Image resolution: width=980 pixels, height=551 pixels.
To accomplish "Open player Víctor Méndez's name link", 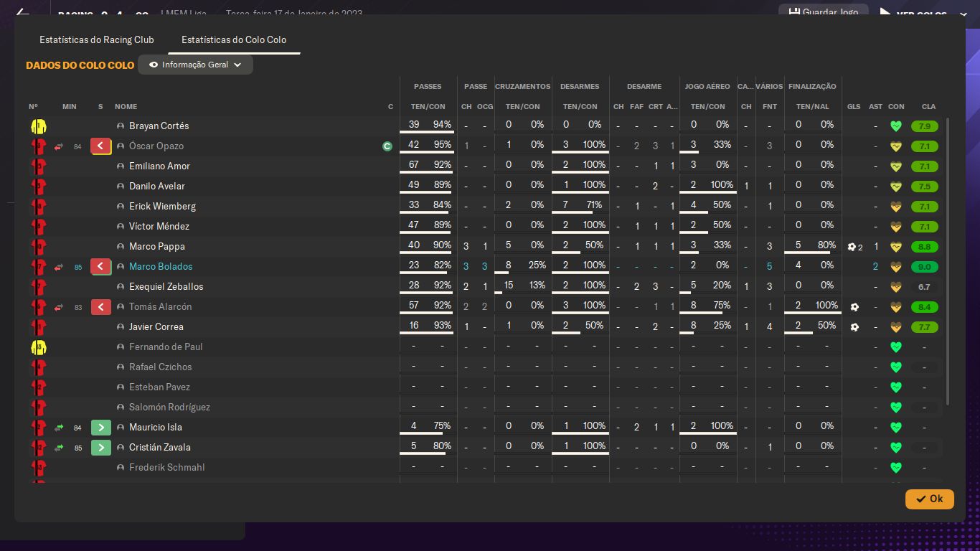I will pos(159,227).
